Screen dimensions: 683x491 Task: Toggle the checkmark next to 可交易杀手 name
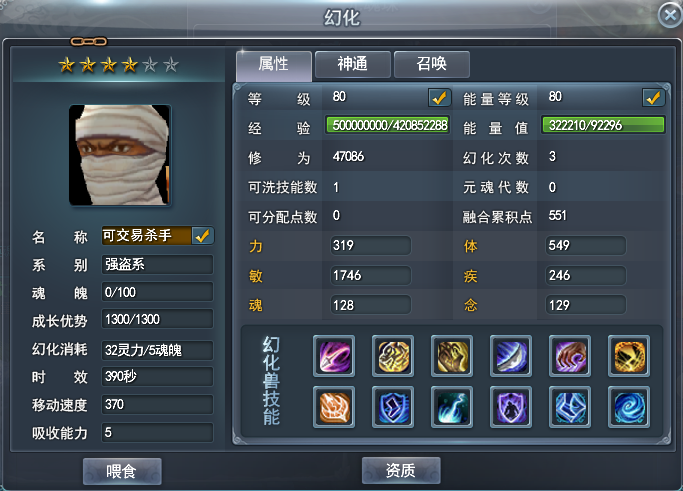(203, 236)
